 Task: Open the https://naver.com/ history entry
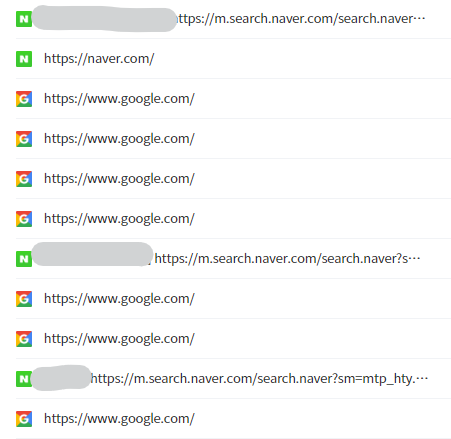pyautogui.click(x=99, y=59)
